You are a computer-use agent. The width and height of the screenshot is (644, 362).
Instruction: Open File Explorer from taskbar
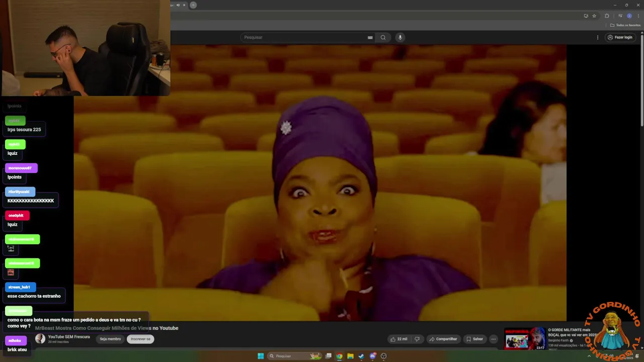coord(351,356)
